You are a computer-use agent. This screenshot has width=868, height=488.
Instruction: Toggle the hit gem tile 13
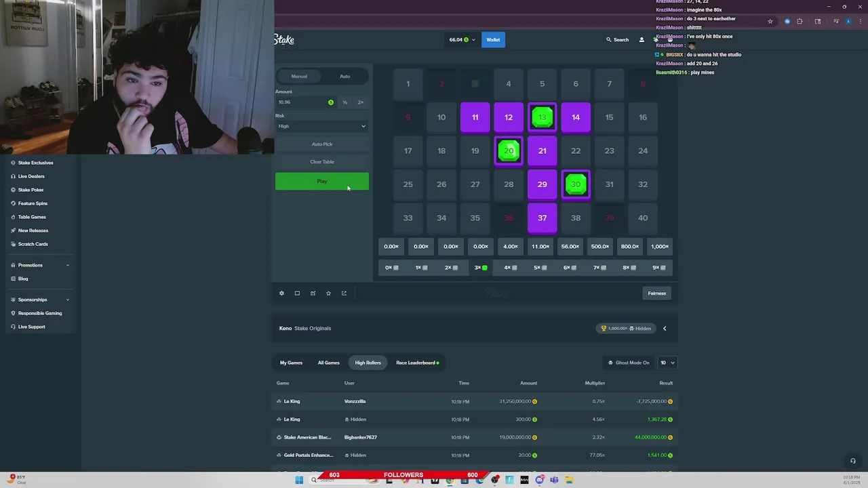[542, 117]
